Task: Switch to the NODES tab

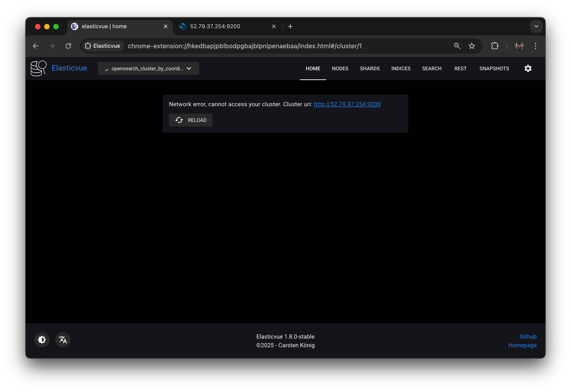Action: point(340,68)
